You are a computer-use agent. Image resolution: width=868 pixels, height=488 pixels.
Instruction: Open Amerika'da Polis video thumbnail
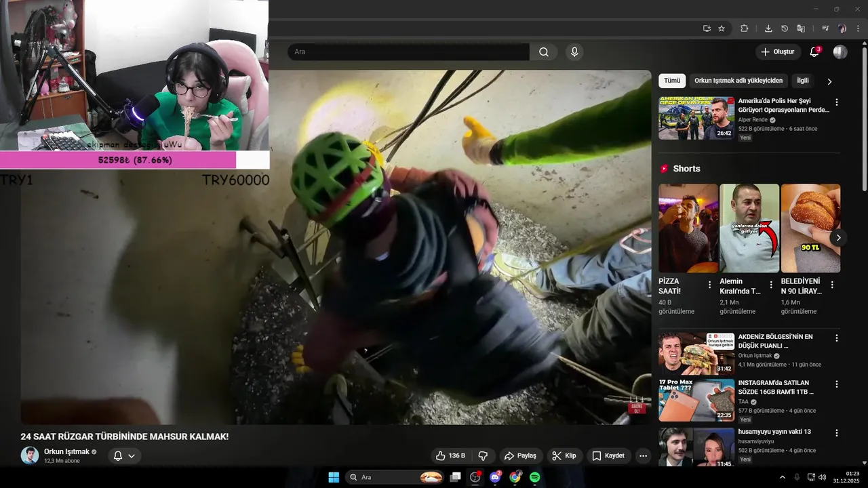tap(696, 118)
